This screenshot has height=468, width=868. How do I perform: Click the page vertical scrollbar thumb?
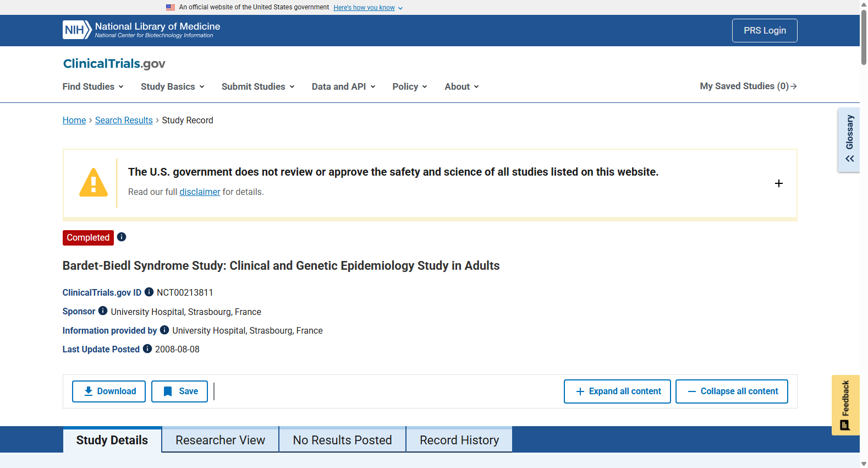(864, 37)
